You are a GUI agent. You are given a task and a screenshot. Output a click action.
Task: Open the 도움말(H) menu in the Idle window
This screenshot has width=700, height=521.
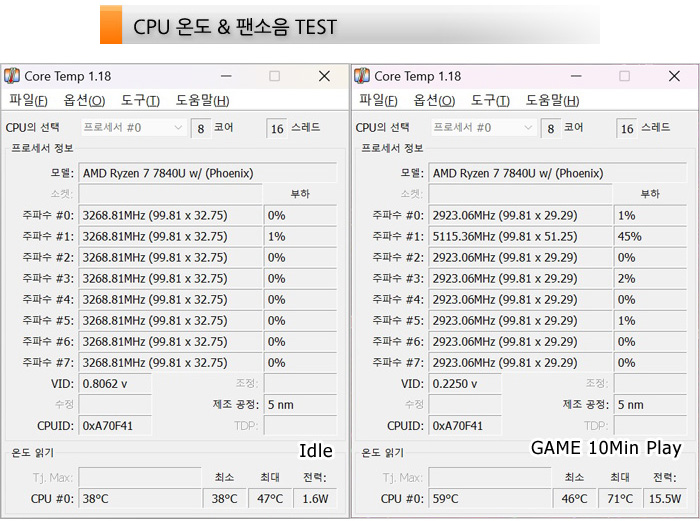click(x=202, y=100)
